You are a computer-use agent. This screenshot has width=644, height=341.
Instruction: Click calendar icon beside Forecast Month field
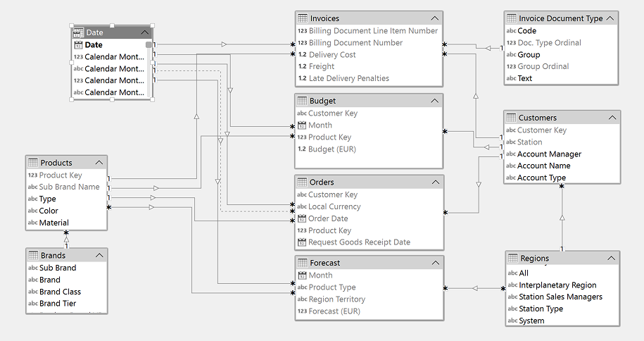302,275
